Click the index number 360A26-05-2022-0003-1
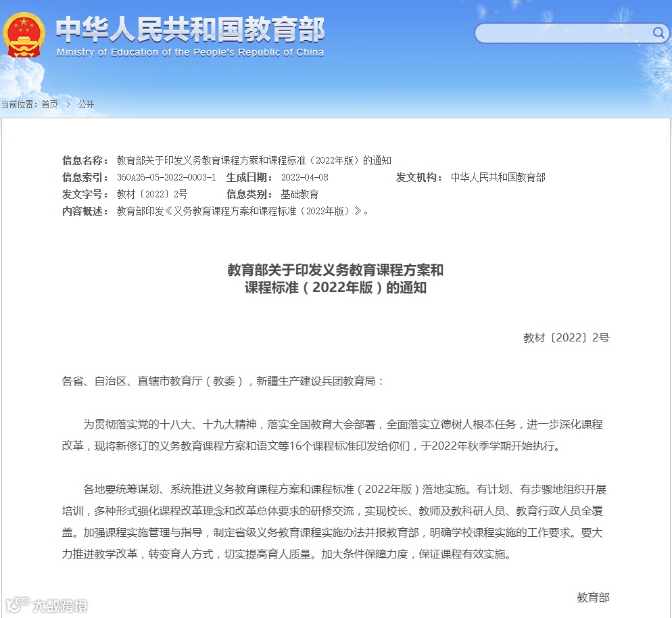 (166, 177)
